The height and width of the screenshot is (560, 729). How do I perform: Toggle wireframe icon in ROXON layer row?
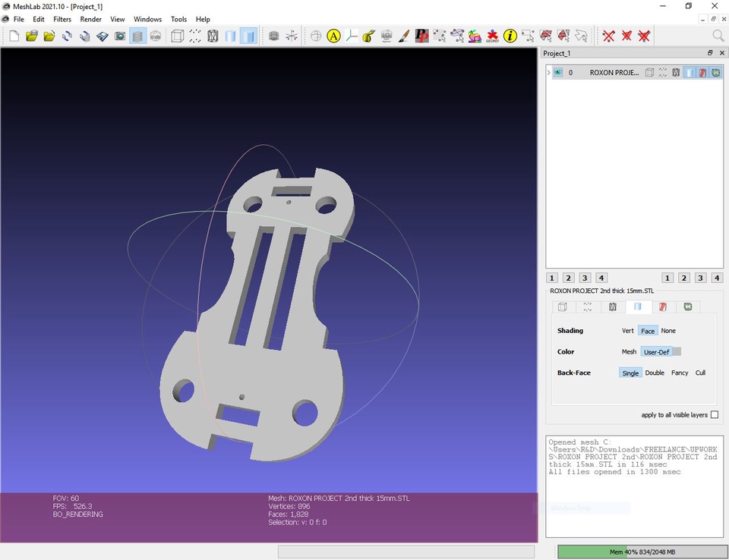point(676,73)
